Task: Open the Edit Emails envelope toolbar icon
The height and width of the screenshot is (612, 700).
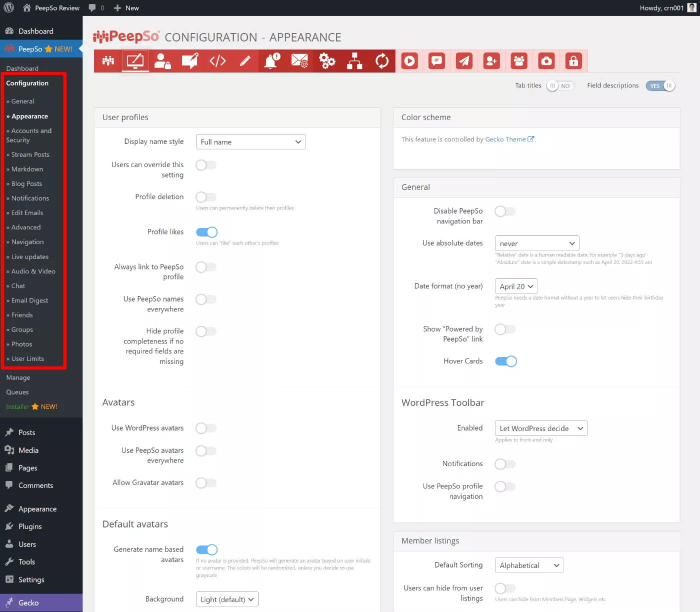Action: (x=299, y=61)
